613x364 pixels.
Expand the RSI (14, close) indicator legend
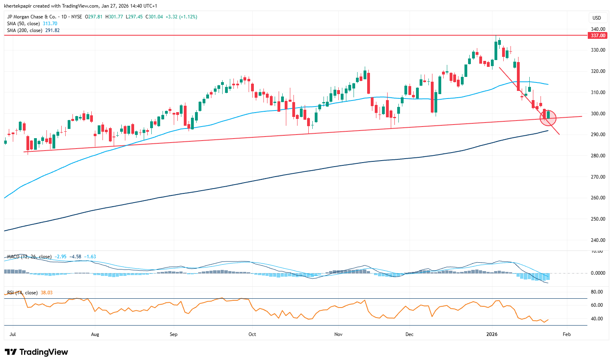tap(22, 293)
